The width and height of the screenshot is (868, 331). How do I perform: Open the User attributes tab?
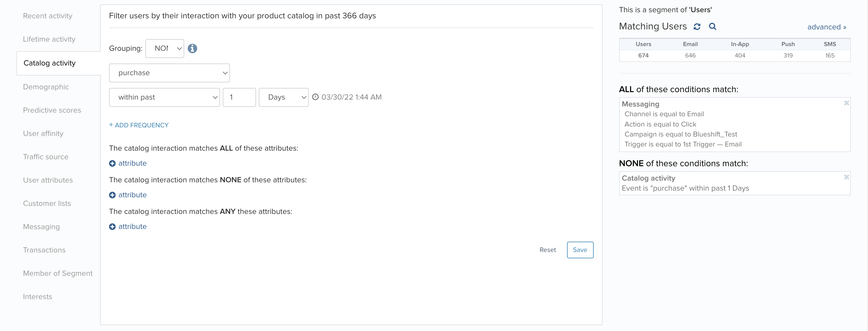click(48, 180)
